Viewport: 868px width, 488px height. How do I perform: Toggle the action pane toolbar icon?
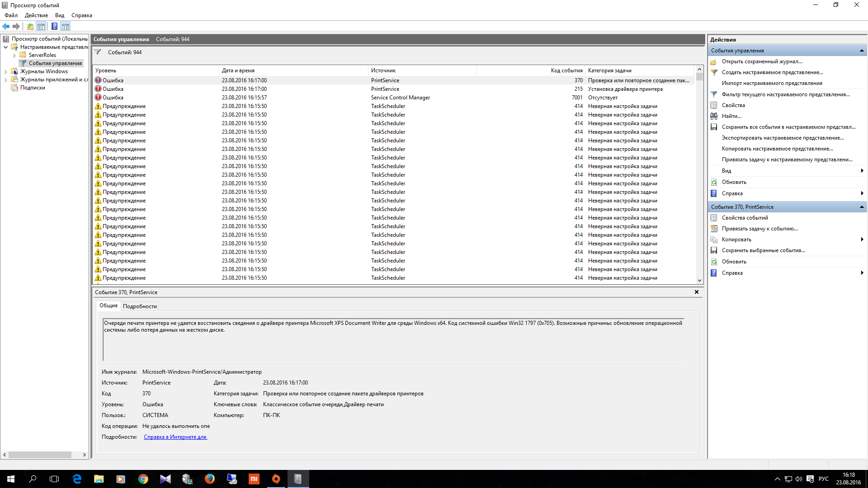click(66, 26)
